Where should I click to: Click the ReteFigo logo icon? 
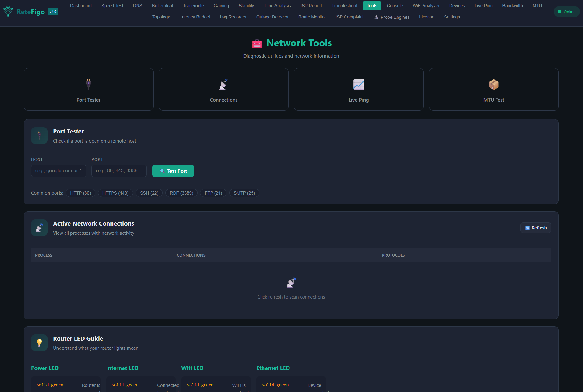(x=8, y=11)
